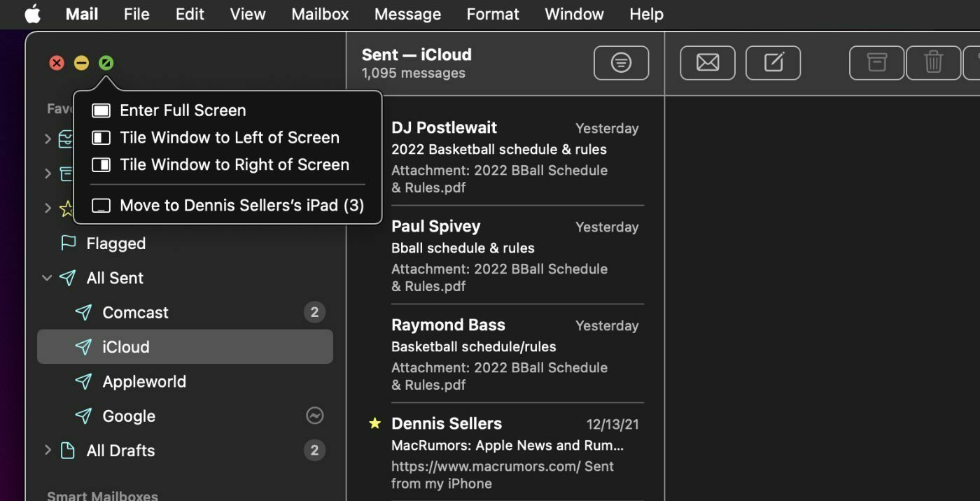Delete message with trash icon

pos(934,63)
